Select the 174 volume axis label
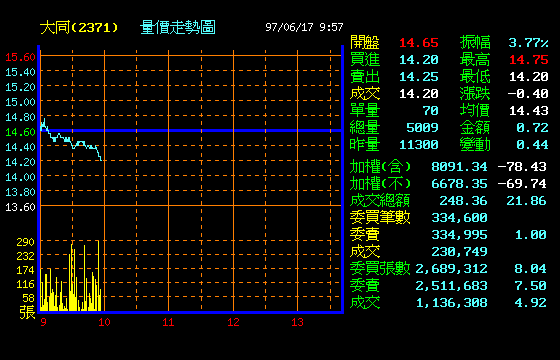Screen dimensions: 560x360 tap(25, 270)
